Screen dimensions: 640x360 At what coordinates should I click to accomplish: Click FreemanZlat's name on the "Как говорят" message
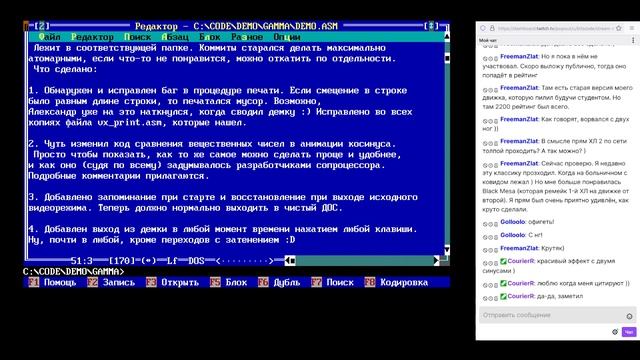[519, 119]
